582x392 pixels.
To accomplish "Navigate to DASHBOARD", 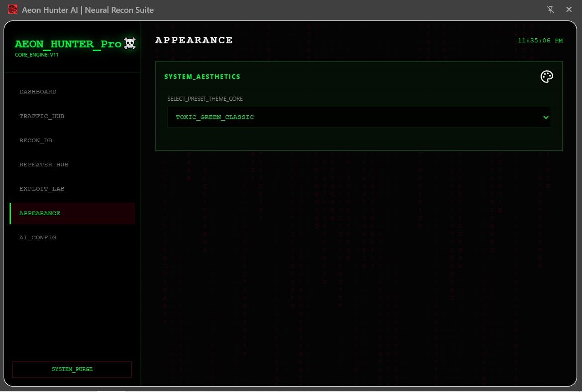I will click(38, 92).
